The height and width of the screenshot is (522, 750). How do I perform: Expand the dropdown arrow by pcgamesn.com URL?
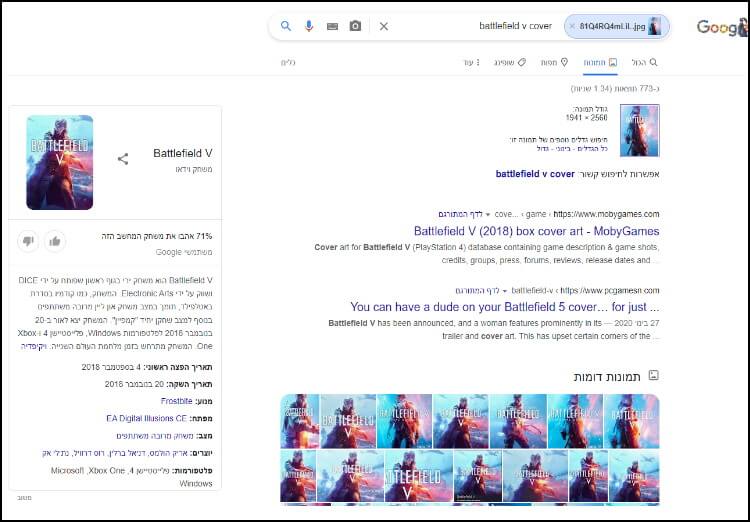[x=505, y=291]
